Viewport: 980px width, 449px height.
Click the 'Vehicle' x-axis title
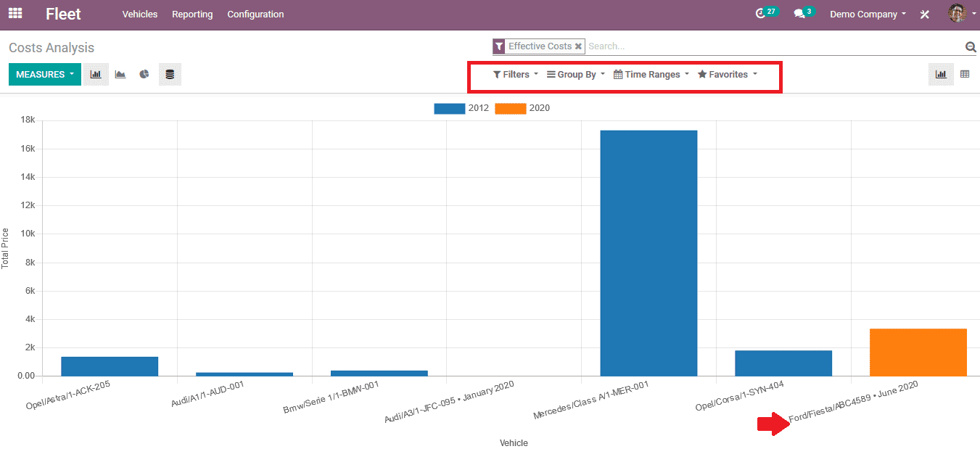[514, 443]
